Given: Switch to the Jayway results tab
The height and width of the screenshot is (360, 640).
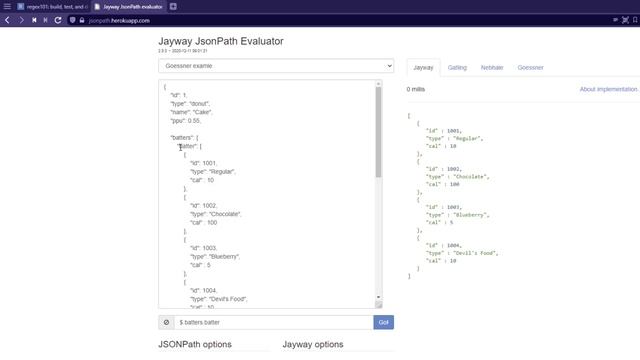Looking at the screenshot, I should (x=423, y=67).
